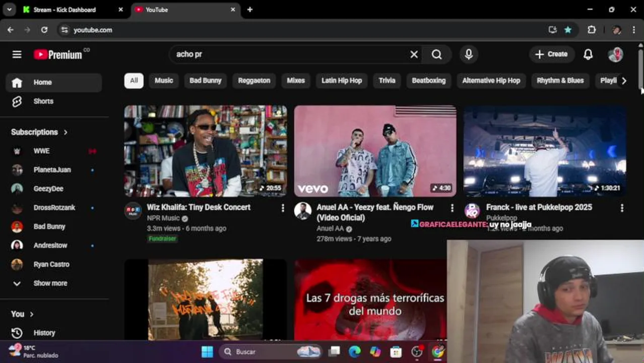Image resolution: width=644 pixels, height=363 pixels.
Task: Select the Trivia filter chip
Action: pos(387,81)
